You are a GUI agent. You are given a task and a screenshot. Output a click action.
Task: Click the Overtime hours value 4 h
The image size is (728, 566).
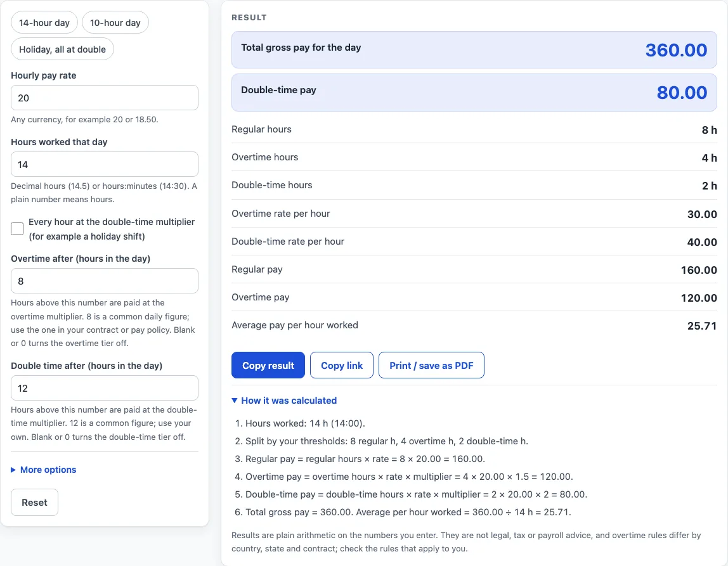coord(709,158)
